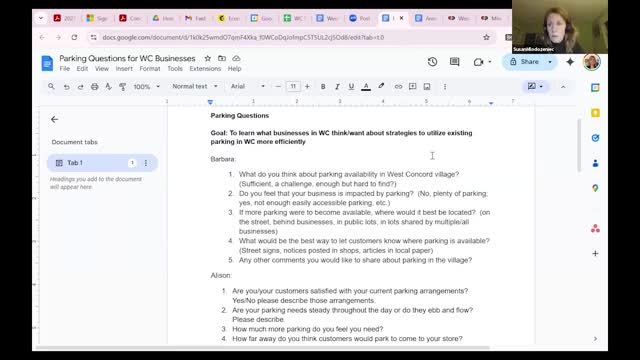Expand the side panel chevron at bottom right
640x360 pixels.
(595, 338)
